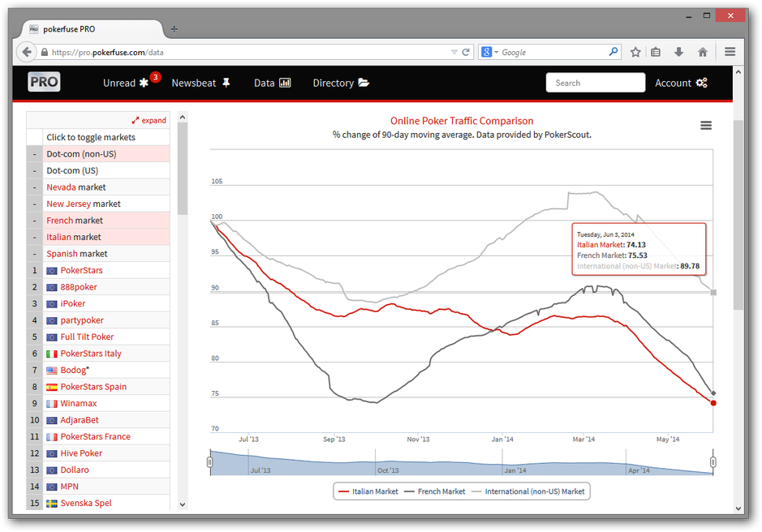Open Account settings
The width and height of the screenshot is (762, 532).
coord(681,83)
